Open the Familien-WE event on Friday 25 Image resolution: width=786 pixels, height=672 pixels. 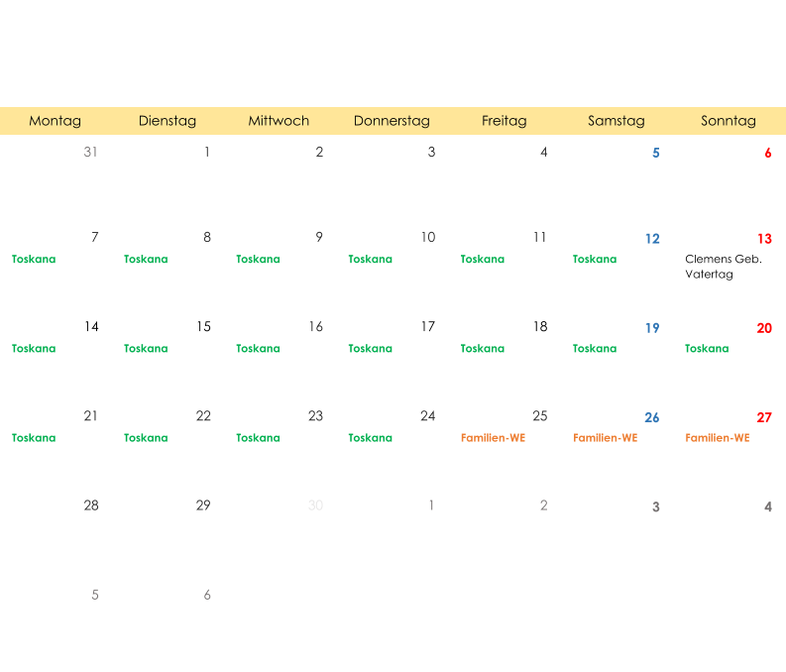[x=493, y=438]
